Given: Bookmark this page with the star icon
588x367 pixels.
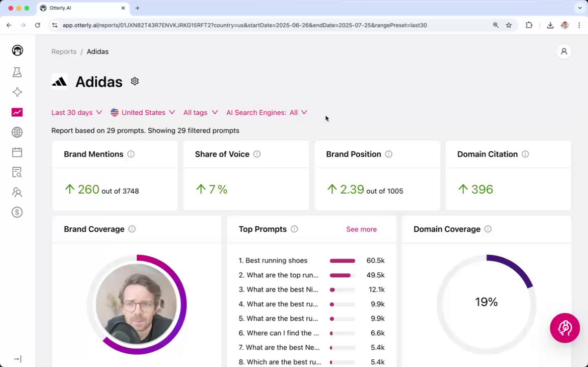Looking at the screenshot, I should pyautogui.click(x=509, y=25).
